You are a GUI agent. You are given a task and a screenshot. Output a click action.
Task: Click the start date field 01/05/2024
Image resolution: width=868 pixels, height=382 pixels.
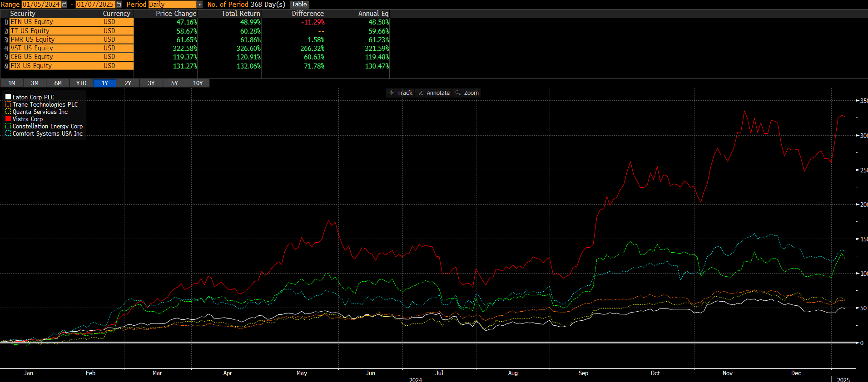click(x=41, y=5)
